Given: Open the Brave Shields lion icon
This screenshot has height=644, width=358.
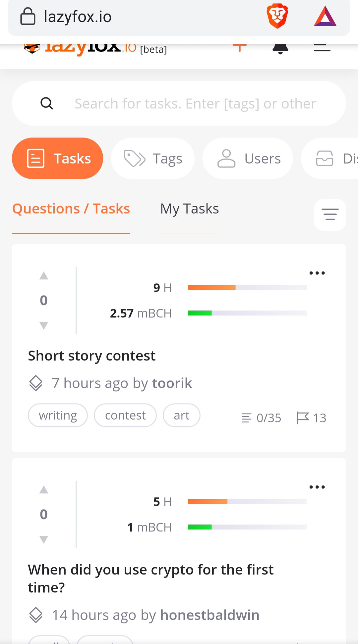Looking at the screenshot, I should pyautogui.click(x=277, y=16).
